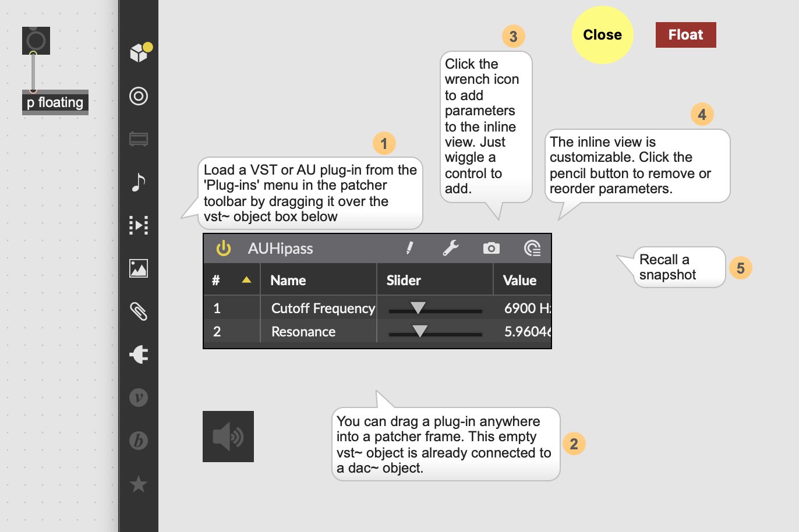Viewport: 799px width, 532px height.
Task: Open the Collections star icon
Action: coord(139,484)
